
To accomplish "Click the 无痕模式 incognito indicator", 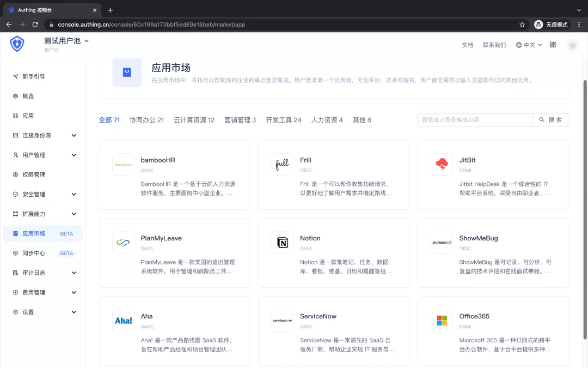I will click(551, 25).
